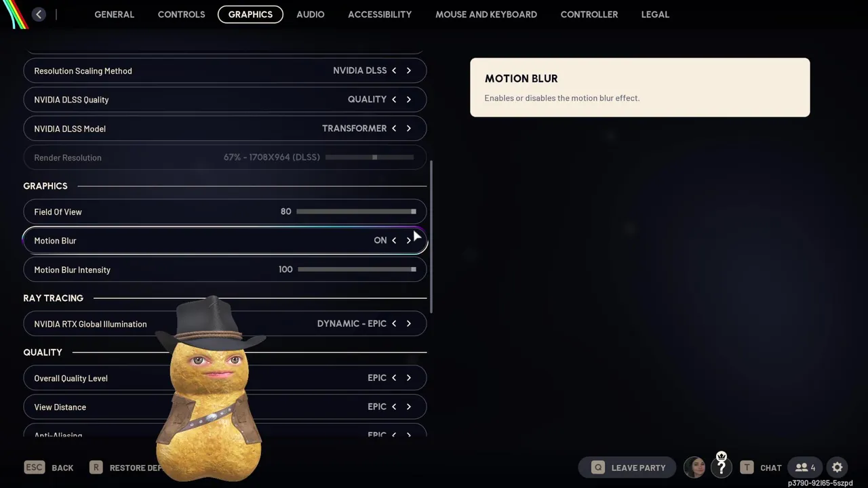This screenshot has height=488, width=868.
Task: Toggle Motion Blur with left arrow
Action: click(x=394, y=241)
